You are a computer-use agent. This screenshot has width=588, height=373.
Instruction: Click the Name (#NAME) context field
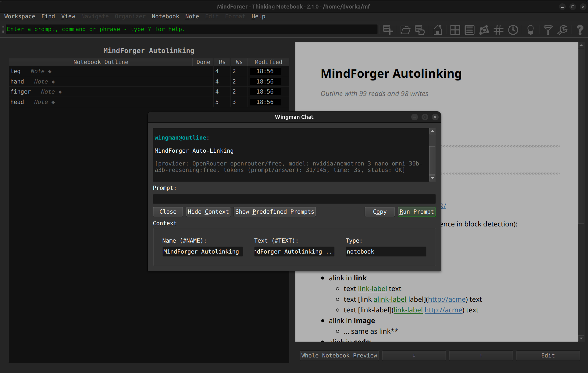[202, 252]
